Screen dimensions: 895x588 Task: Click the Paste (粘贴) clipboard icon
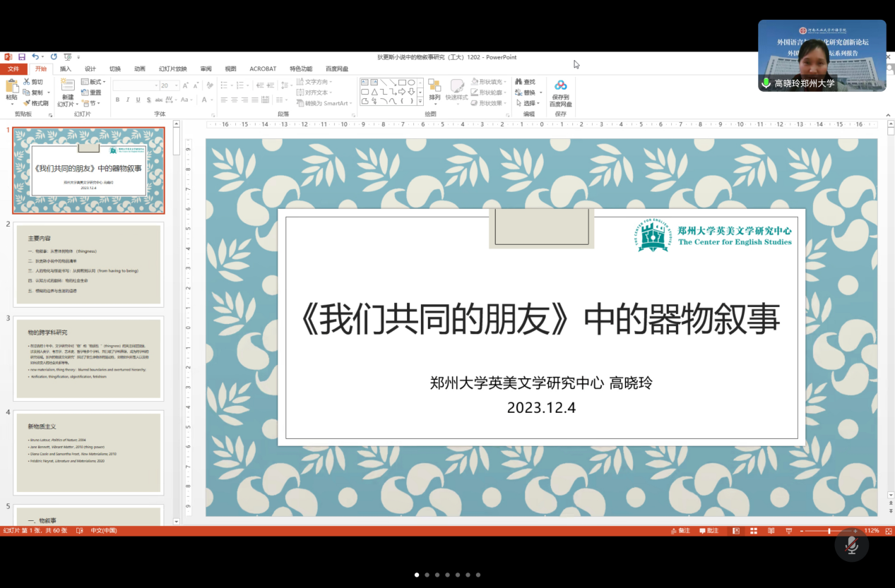(x=11, y=88)
